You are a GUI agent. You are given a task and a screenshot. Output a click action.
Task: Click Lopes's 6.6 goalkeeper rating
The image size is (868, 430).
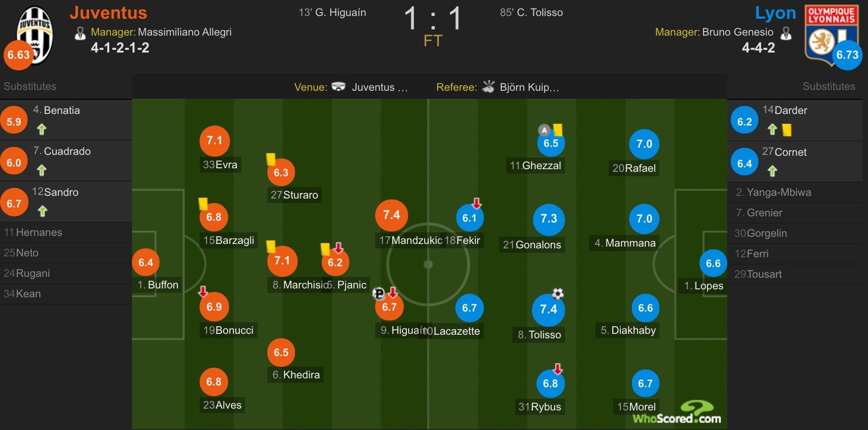click(x=713, y=263)
